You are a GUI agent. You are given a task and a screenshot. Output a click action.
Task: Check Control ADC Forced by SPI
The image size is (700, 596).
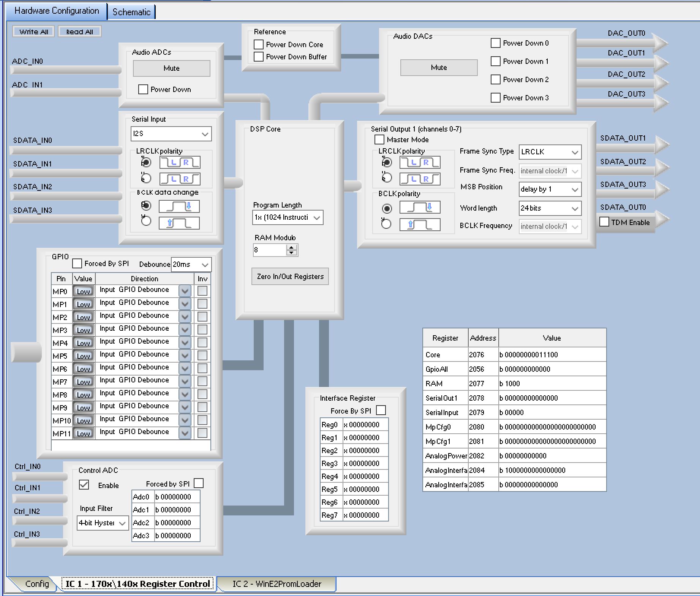pyautogui.click(x=199, y=483)
